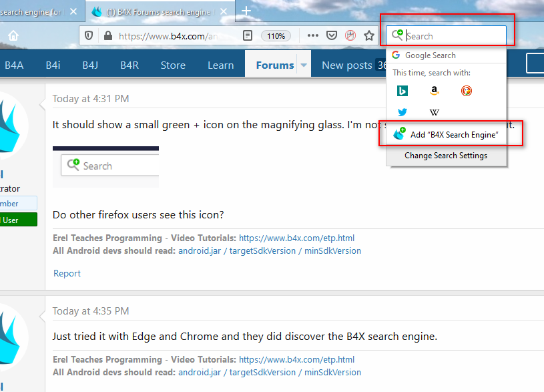Search this time with Amazon icon

click(x=434, y=91)
